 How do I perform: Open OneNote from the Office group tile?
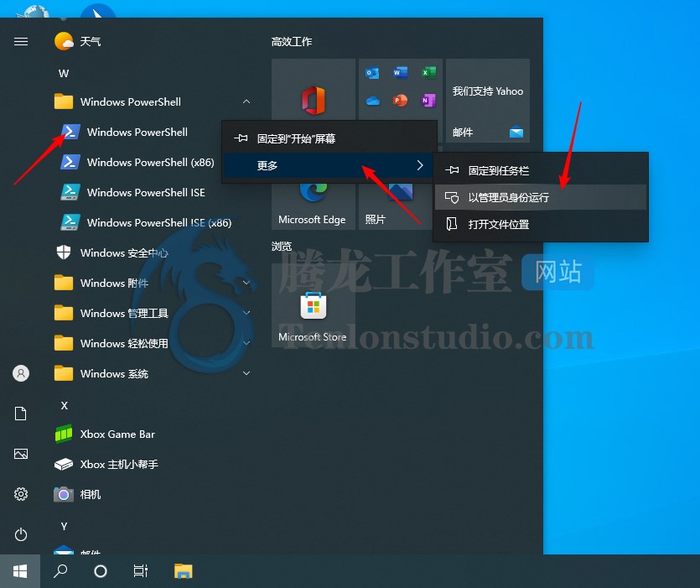click(428, 101)
